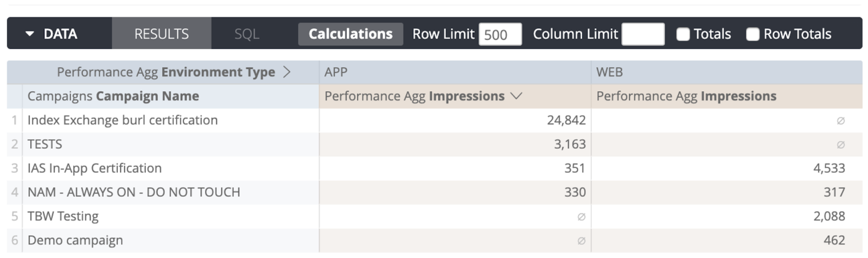Click the Row Limit input field
The height and width of the screenshot is (258, 868).
(x=500, y=34)
